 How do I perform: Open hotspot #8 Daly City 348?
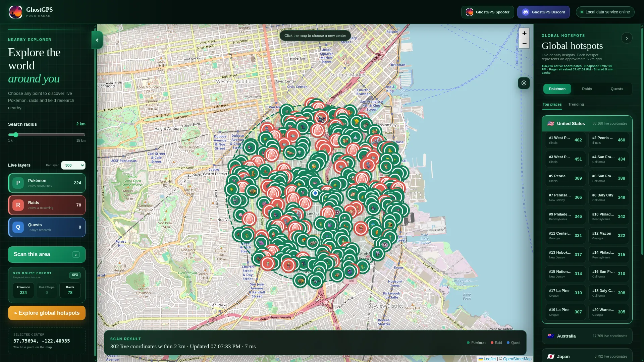(x=609, y=197)
